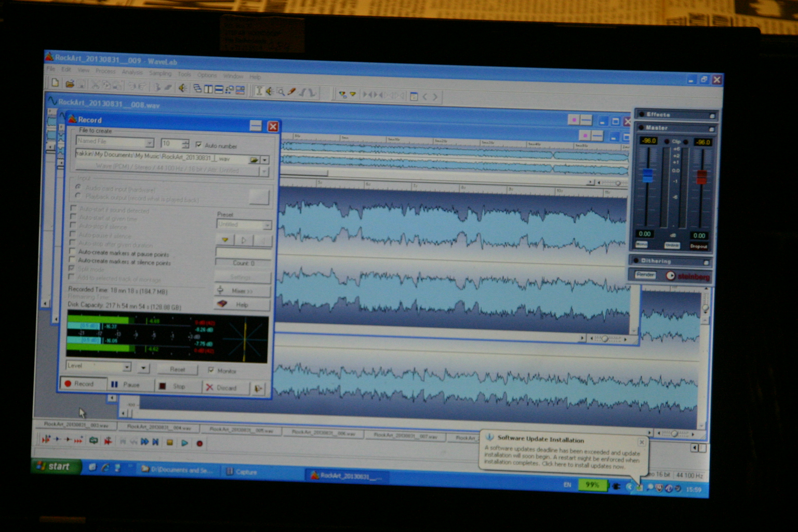Toggle the Auto number checkbox
This screenshot has width=798, height=532.
click(x=198, y=144)
